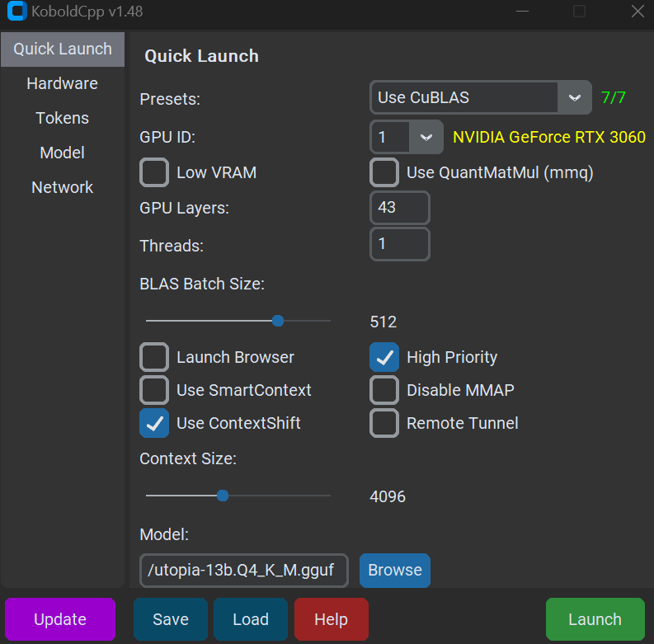Viewport: 654px width, 644px height.
Task: Click the BLAS batch value 512
Action: coord(383,322)
